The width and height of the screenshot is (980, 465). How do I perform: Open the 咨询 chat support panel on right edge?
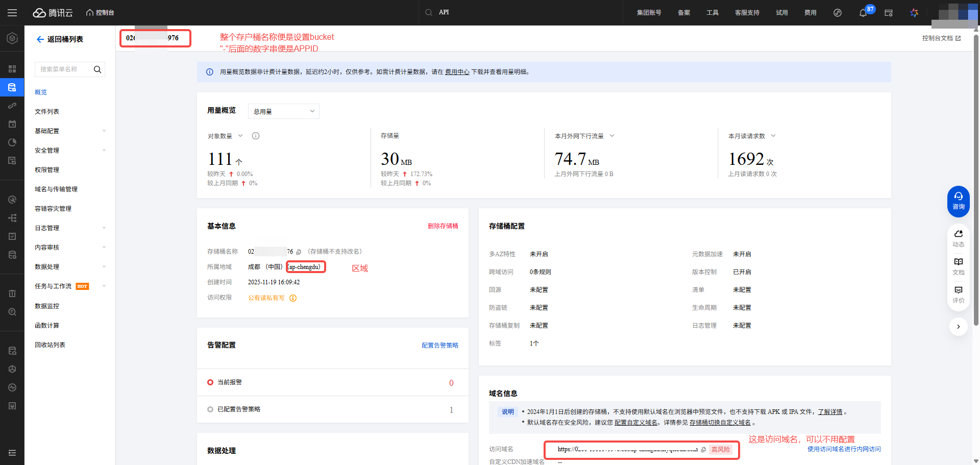pos(958,200)
